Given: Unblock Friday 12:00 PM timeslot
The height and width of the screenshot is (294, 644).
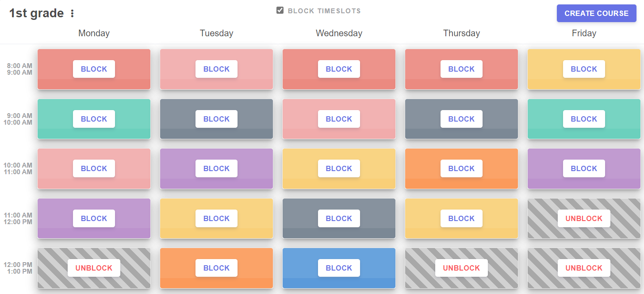Looking at the screenshot, I should (x=584, y=268).
